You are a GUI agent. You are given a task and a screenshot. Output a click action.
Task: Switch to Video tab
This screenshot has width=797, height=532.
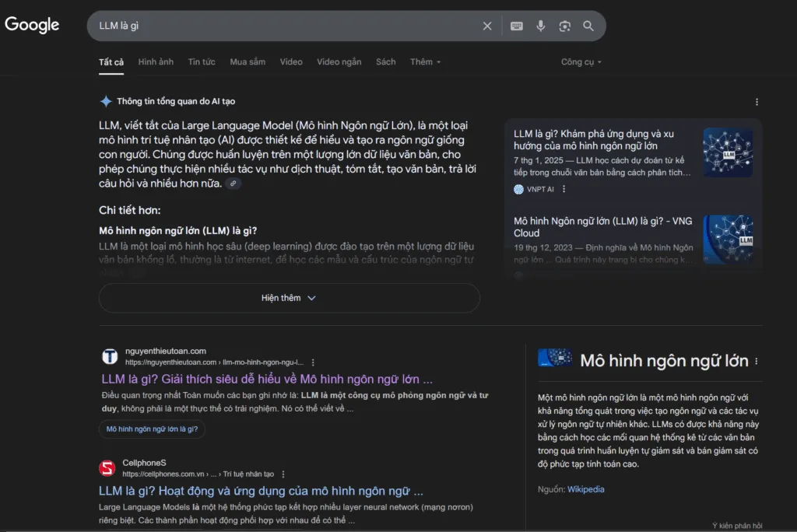click(x=291, y=62)
